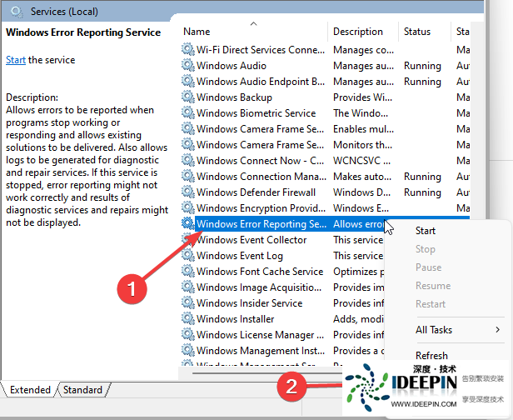
Task: Click the Services (Local) magnifier icon
Action: pos(17,12)
